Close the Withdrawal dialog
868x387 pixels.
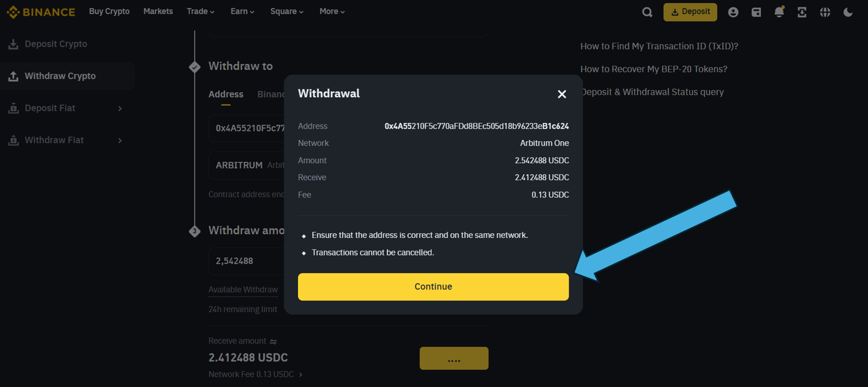[561, 94]
